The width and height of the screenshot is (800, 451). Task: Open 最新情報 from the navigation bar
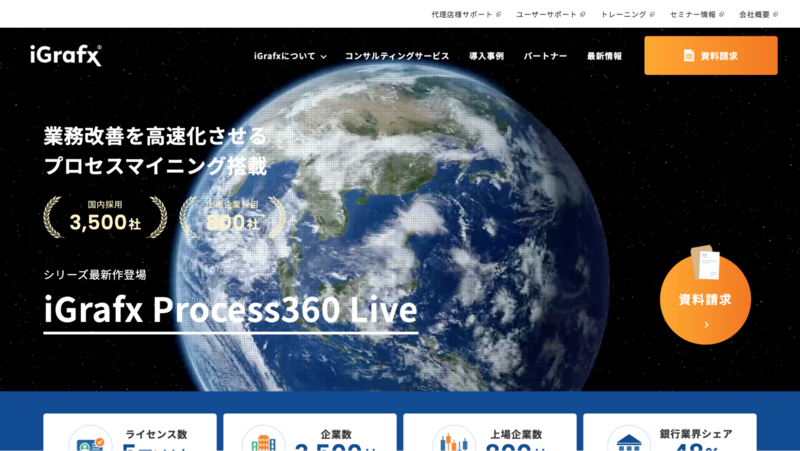coord(604,56)
